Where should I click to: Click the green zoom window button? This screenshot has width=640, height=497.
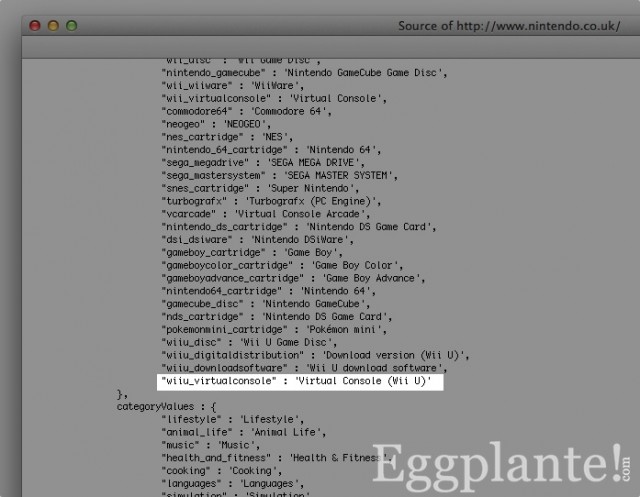pyautogui.click(x=72, y=26)
